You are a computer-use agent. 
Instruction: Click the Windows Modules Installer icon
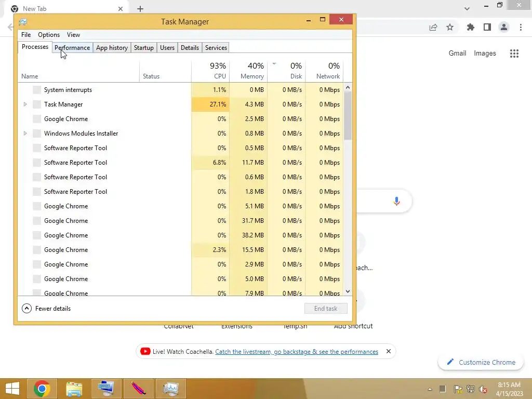pyautogui.click(x=37, y=134)
